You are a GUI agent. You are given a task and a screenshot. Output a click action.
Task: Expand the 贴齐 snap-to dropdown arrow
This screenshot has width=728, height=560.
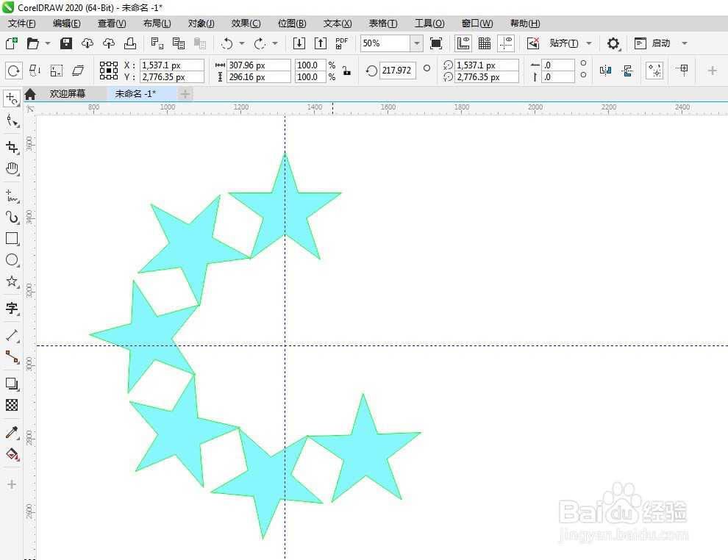[589, 43]
